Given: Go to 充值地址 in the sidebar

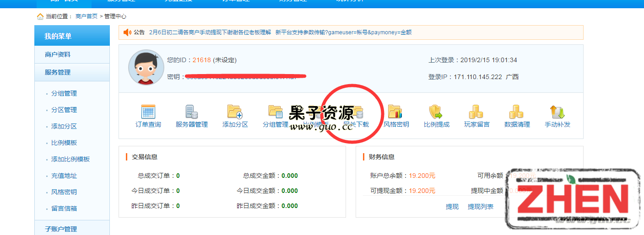Looking at the screenshot, I should (64, 176).
